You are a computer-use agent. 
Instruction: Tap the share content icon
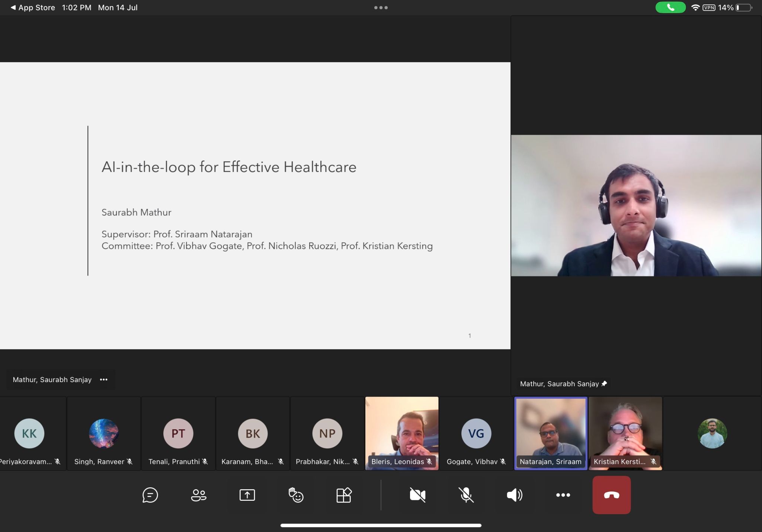tap(247, 495)
